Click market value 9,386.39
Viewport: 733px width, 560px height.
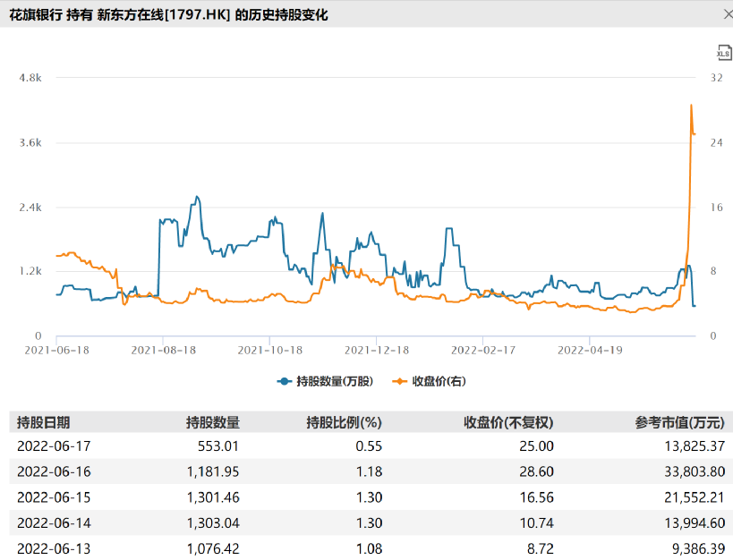[698, 548]
